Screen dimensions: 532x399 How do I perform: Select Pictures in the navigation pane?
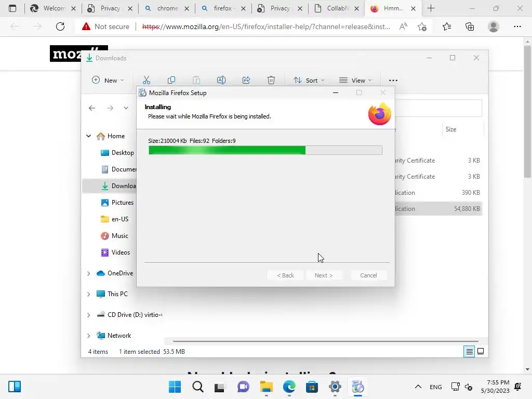pos(117,203)
